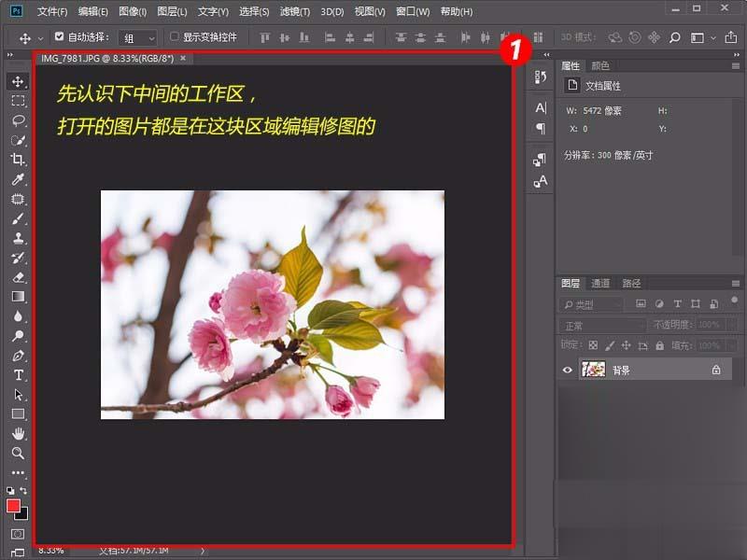Click the 背景 layer thumbnail
747x560 pixels.
tap(594, 369)
